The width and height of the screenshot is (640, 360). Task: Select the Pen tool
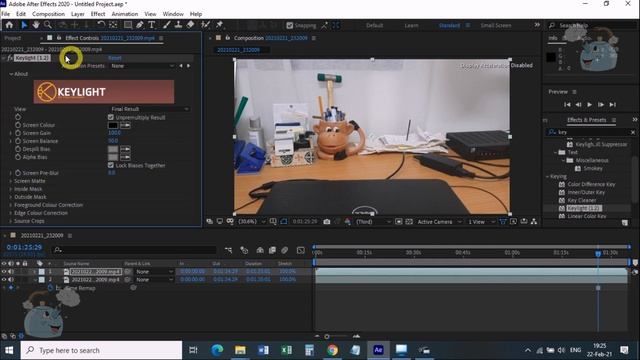tap(140, 25)
